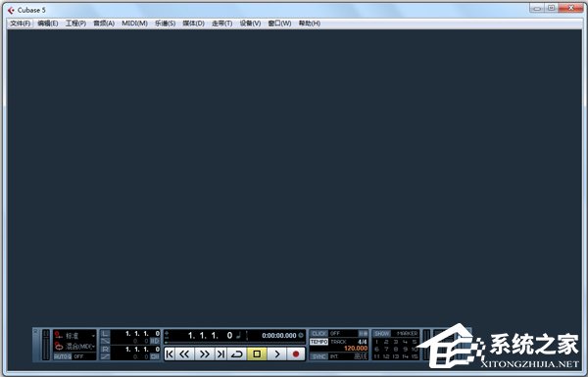Jump to marker 13 in marker grid
588x377 pixels.
coord(396,356)
